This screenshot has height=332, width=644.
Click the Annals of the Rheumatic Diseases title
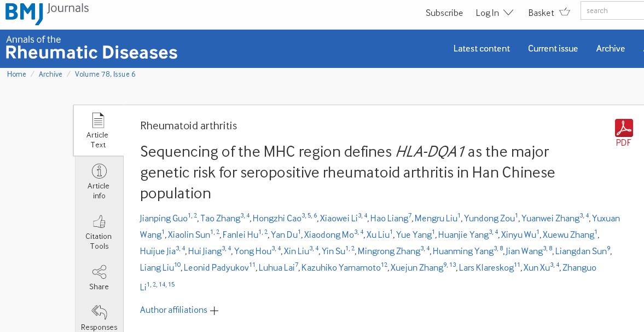[91, 48]
